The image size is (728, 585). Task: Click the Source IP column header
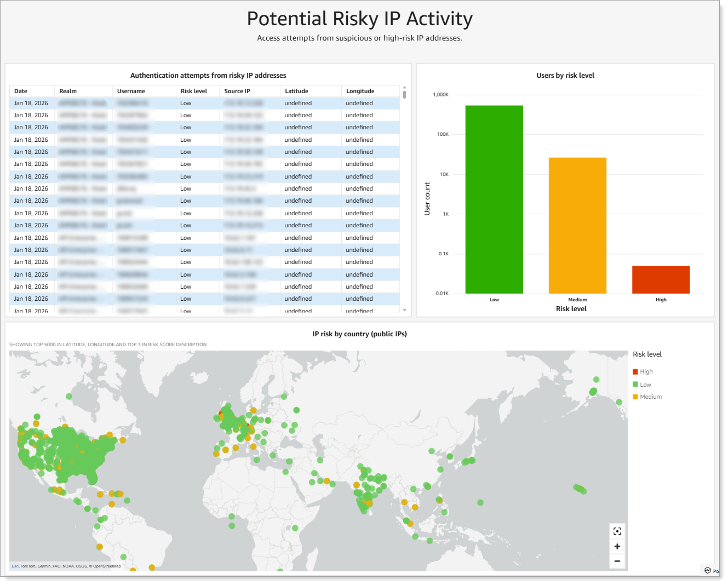coord(236,91)
